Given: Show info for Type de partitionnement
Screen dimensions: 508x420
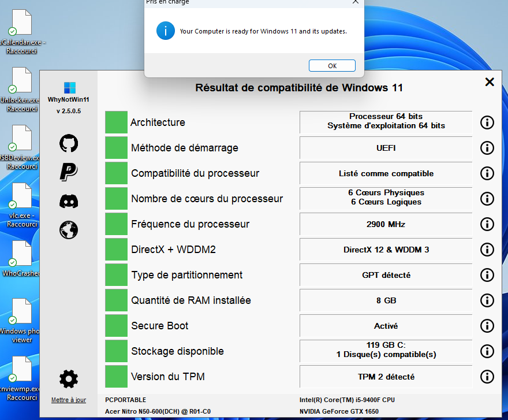Looking at the screenshot, I should pyautogui.click(x=487, y=275).
